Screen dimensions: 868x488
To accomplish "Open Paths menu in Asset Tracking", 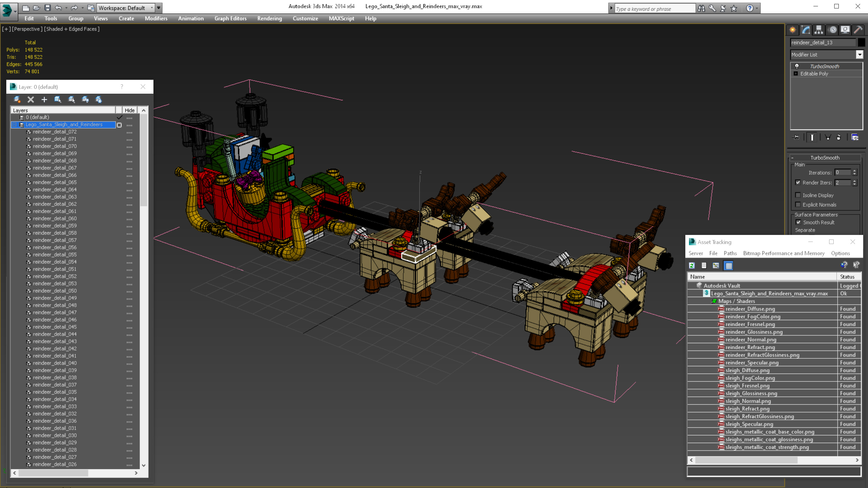I will pyautogui.click(x=730, y=253).
